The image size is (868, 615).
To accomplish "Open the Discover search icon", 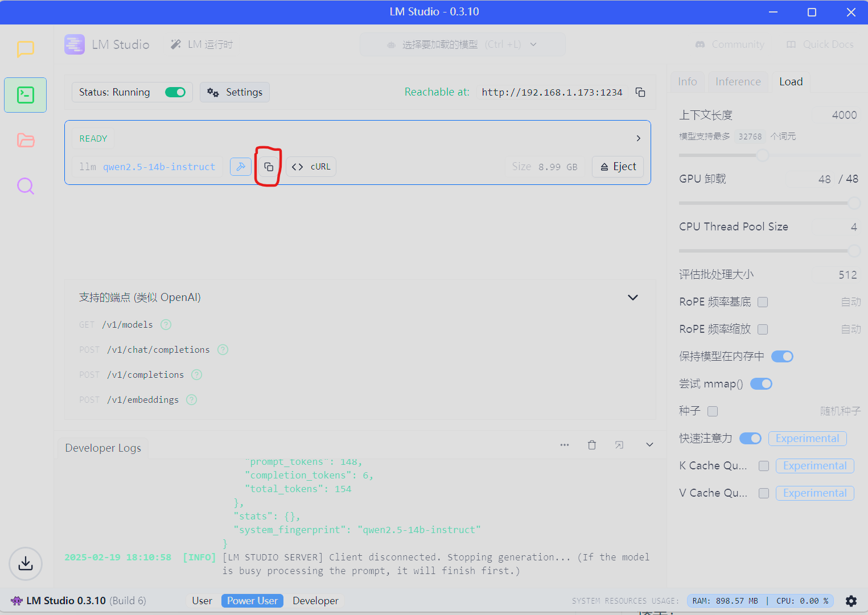I will [26, 186].
